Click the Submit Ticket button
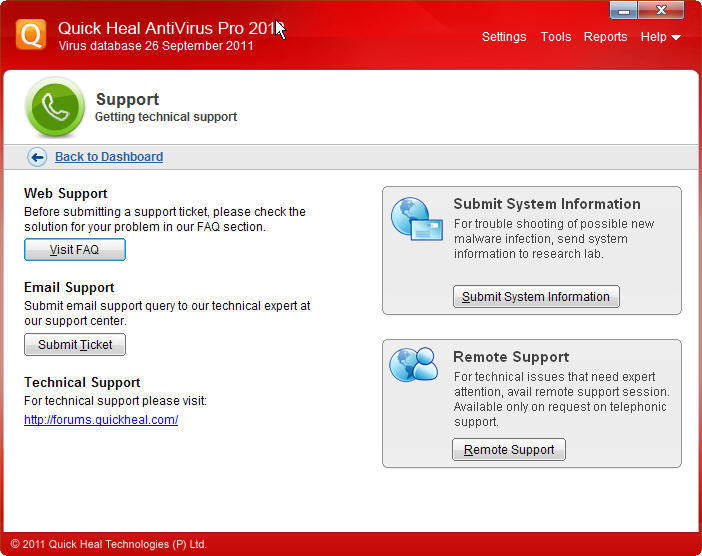 (75, 344)
